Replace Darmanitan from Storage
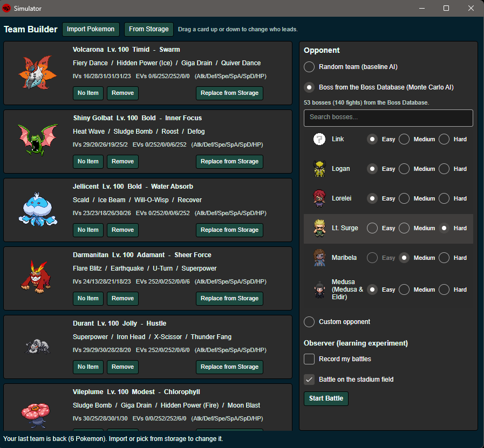 point(229,299)
